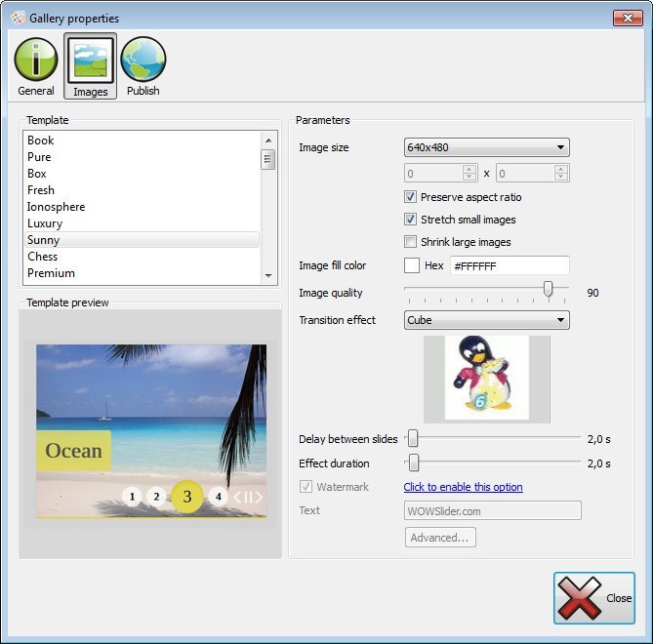This screenshot has height=644, width=653.
Task: Click slide bullet 2 in preview
Action: pyautogui.click(x=156, y=497)
